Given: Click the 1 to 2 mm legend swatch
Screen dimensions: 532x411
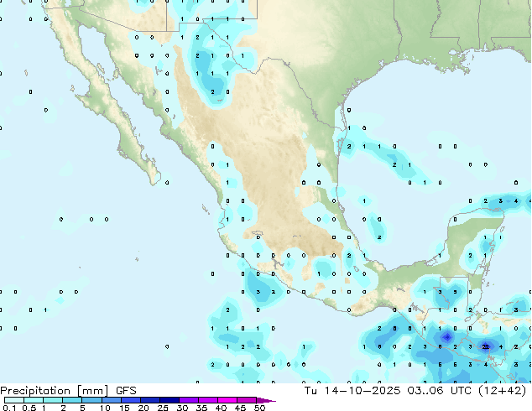Looking at the screenshot, I should click(53, 400).
